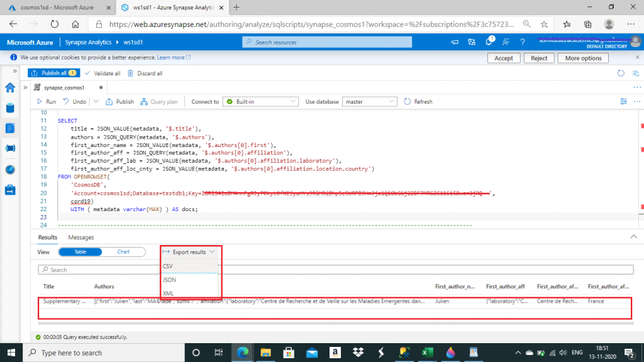Go to the Home hub icon
The width and height of the screenshot is (644, 362).
point(10,87)
